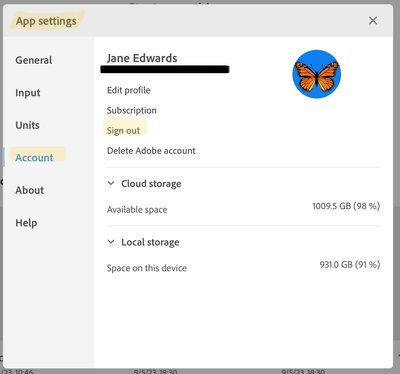Switch to the Input settings tab

[28, 93]
